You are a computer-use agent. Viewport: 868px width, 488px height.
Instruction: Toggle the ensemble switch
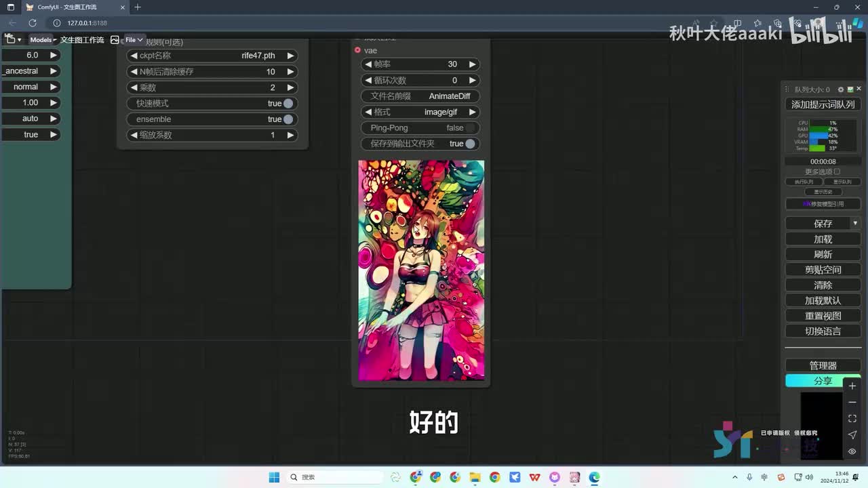click(288, 119)
